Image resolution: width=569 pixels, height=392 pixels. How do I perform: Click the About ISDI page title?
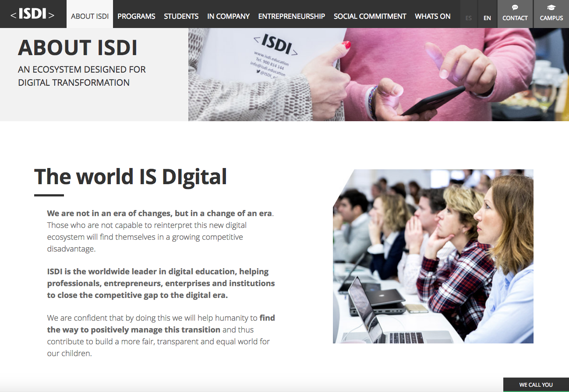click(x=78, y=48)
